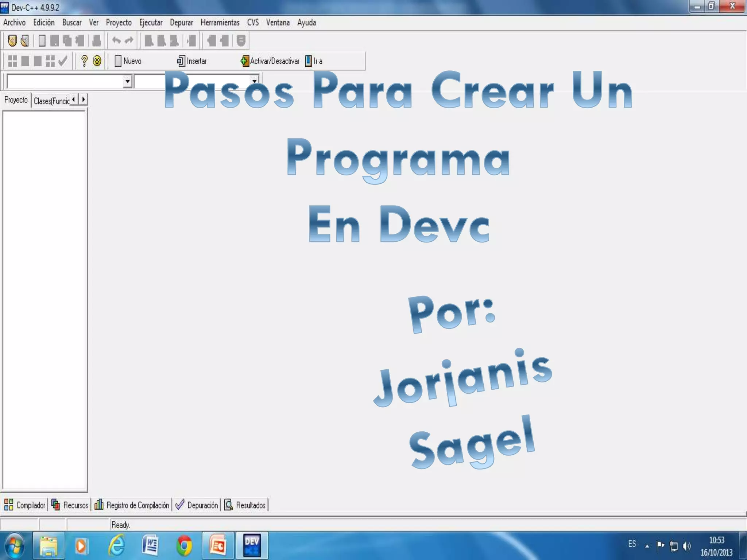Screen dimensions: 747x560
Task: Click the Undo arrow icon
Action: point(116,40)
